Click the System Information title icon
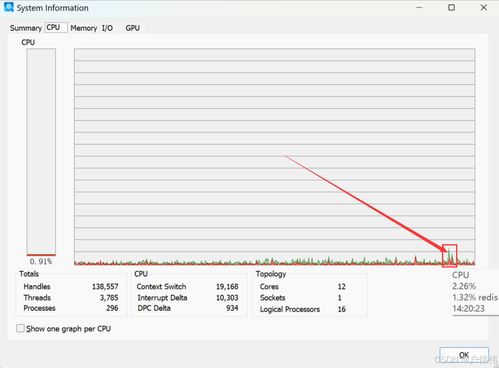The height and width of the screenshot is (368, 499). pos(9,7)
